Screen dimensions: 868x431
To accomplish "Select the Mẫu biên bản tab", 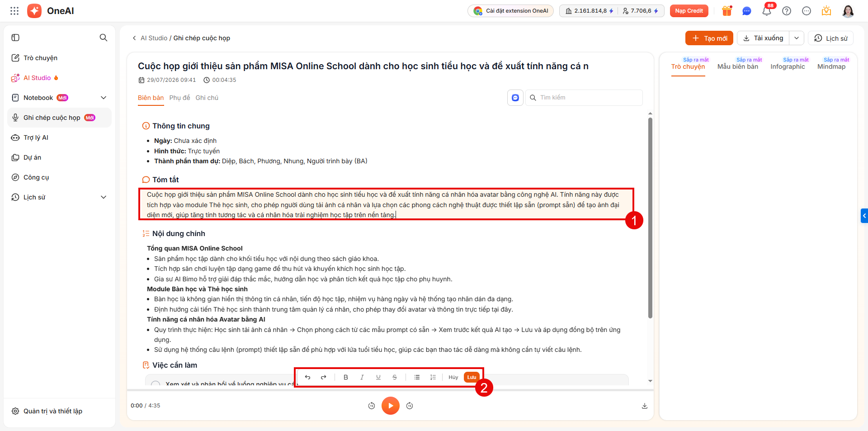I will click(738, 66).
